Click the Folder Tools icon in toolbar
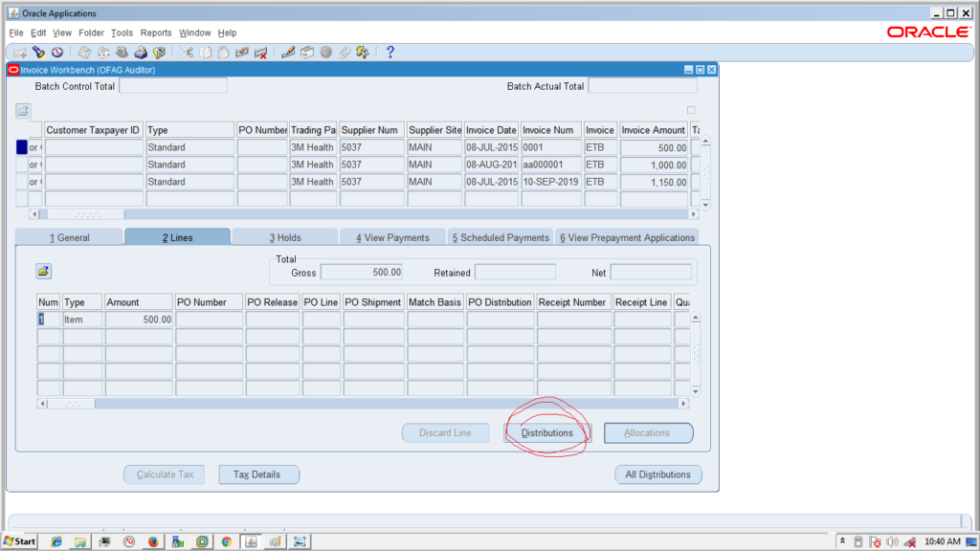 pyautogui.click(x=363, y=53)
